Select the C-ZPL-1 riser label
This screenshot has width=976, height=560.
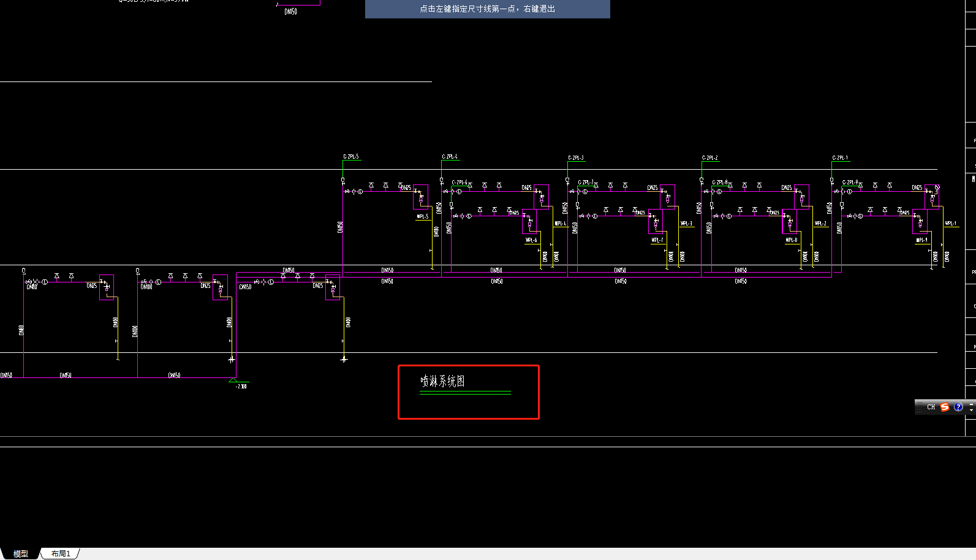pyautogui.click(x=841, y=158)
